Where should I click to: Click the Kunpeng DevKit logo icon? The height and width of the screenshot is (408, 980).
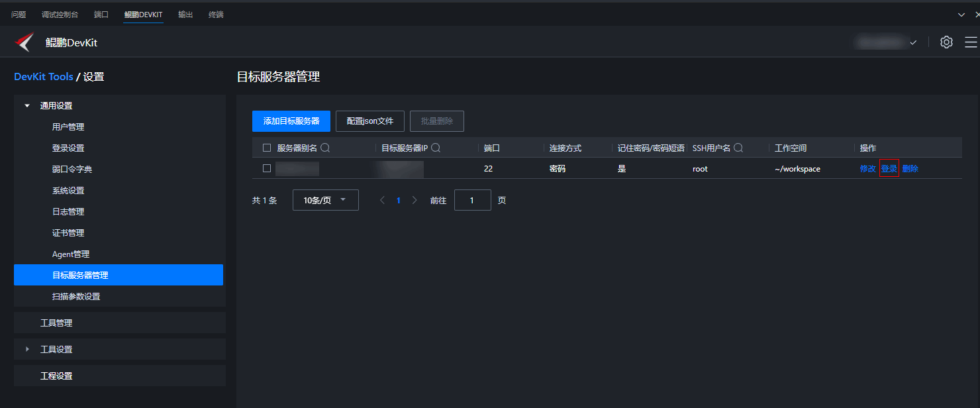pyautogui.click(x=24, y=42)
